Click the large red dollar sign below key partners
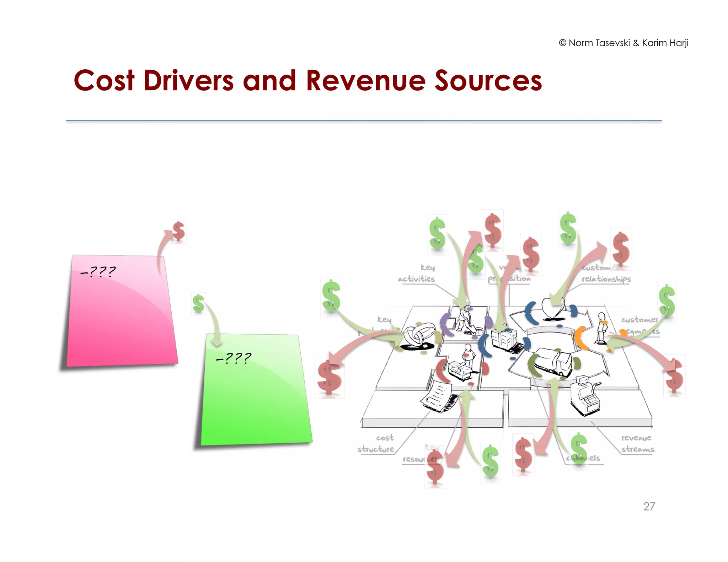 point(330,378)
